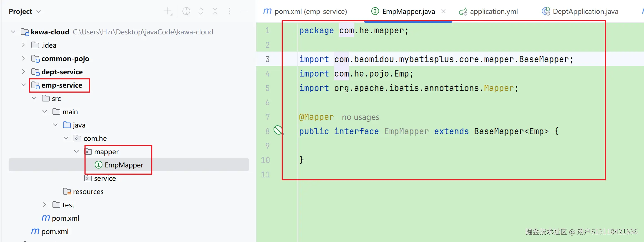
Task: Expand the test folder
Action: click(45, 205)
